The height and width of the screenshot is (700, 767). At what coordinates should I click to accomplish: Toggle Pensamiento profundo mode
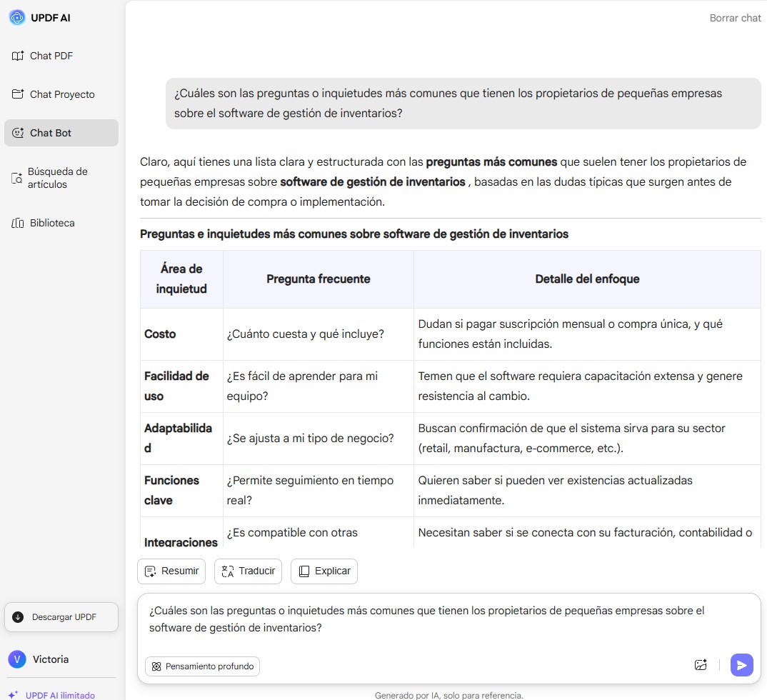pos(203,666)
